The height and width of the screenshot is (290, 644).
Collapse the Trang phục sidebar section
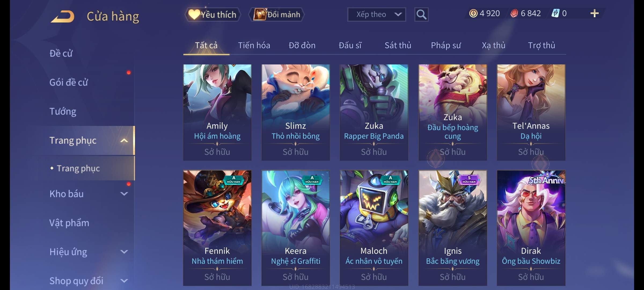[x=124, y=140]
